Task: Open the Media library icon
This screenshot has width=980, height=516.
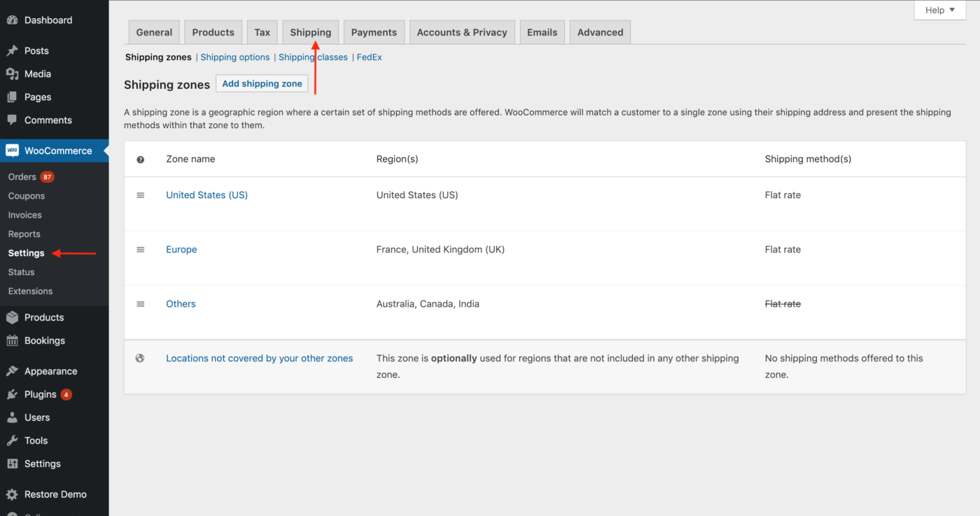Action: pos(13,73)
